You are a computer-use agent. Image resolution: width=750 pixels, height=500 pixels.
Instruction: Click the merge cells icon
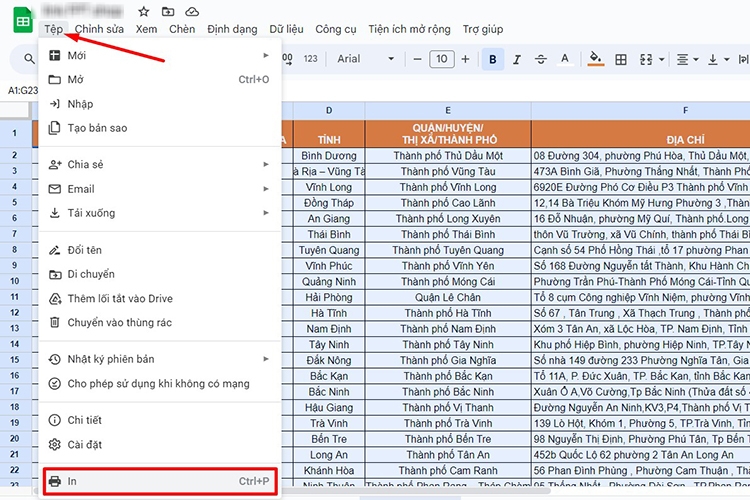click(x=646, y=59)
